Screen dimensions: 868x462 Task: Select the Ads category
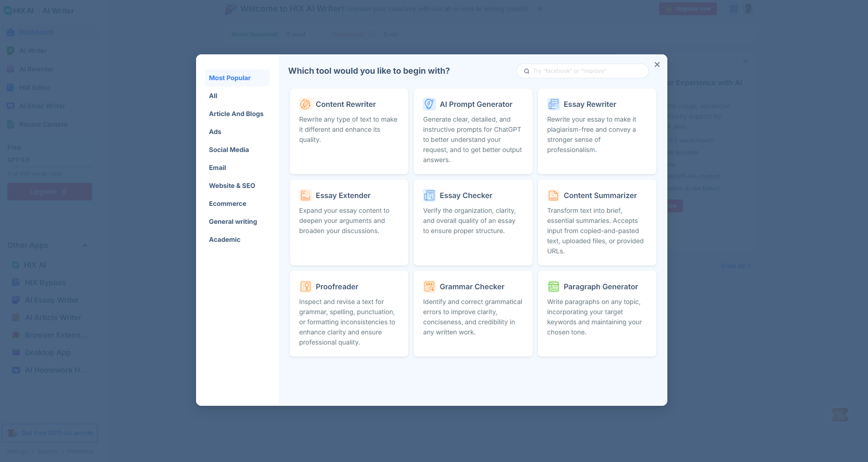click(237, 132)
